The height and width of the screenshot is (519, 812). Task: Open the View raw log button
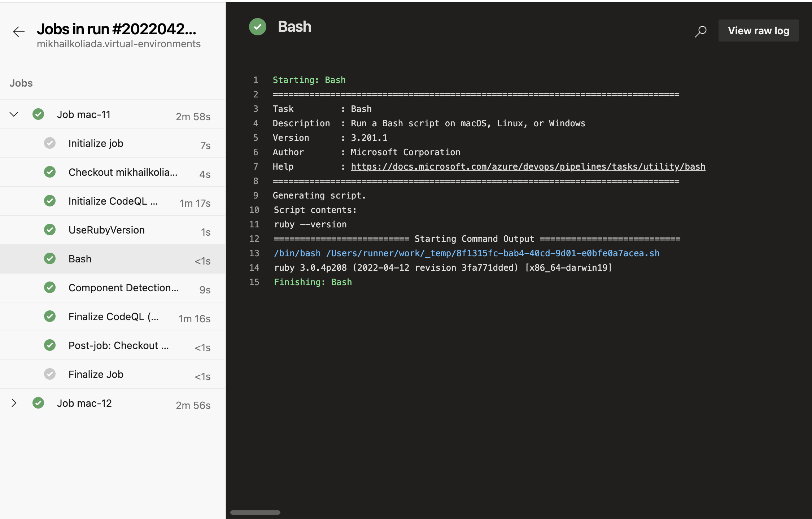(x=758, y=31)
